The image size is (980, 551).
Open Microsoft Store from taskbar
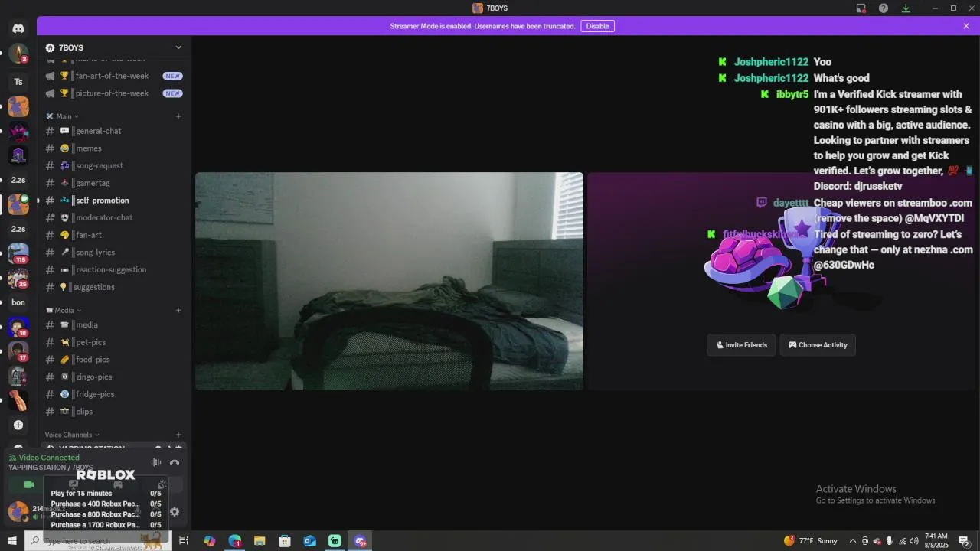pyautogui.click(x=285, y=541)
